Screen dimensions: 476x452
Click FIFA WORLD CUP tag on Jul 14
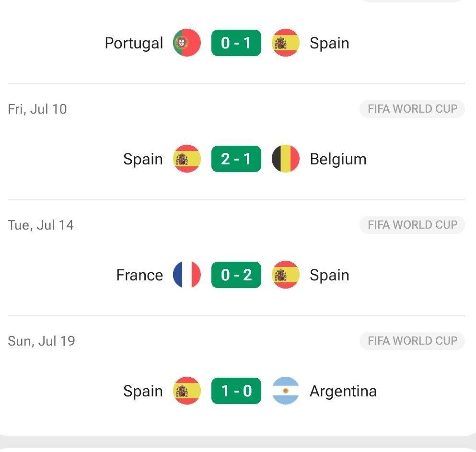coord(412,225)
